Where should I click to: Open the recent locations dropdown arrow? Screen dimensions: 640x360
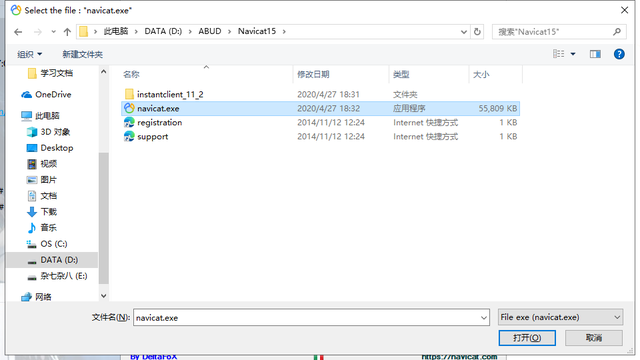click(53, 32)
